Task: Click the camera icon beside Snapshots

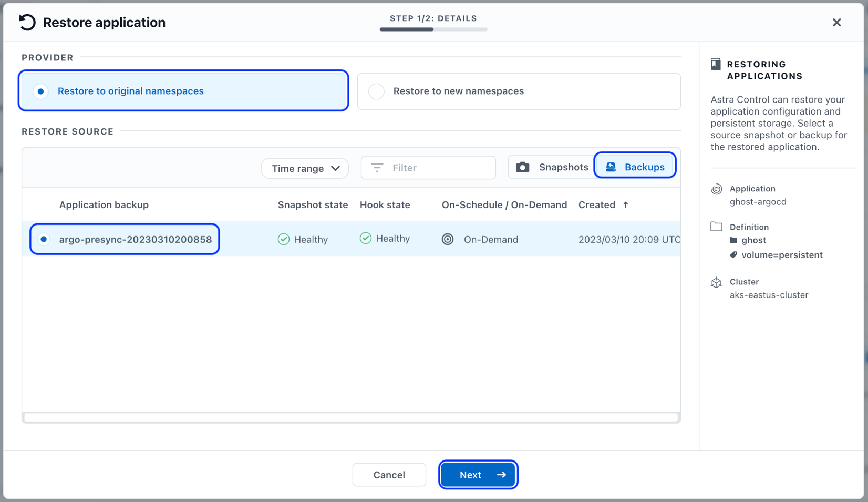Action: pyautogui.click(x=522, y=167)
